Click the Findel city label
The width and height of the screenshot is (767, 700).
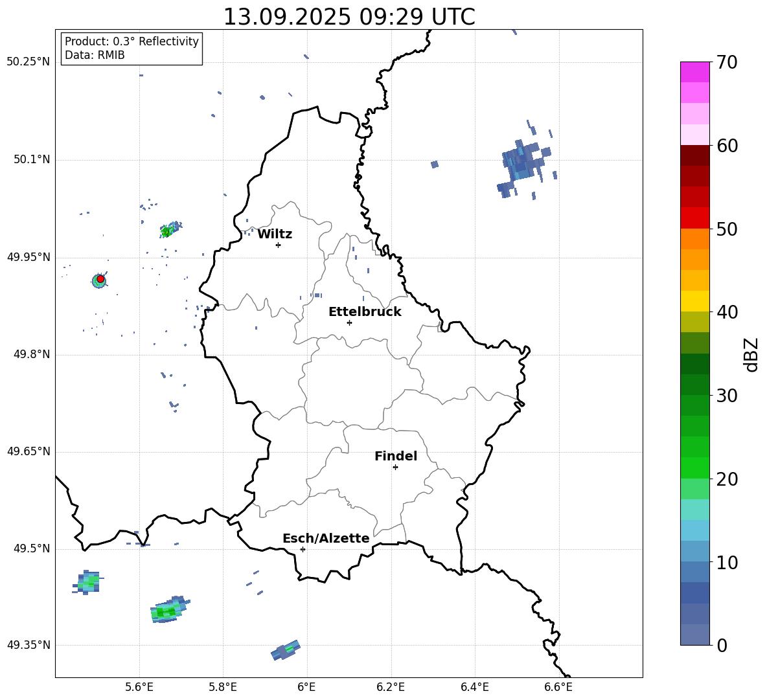point(395,456)
